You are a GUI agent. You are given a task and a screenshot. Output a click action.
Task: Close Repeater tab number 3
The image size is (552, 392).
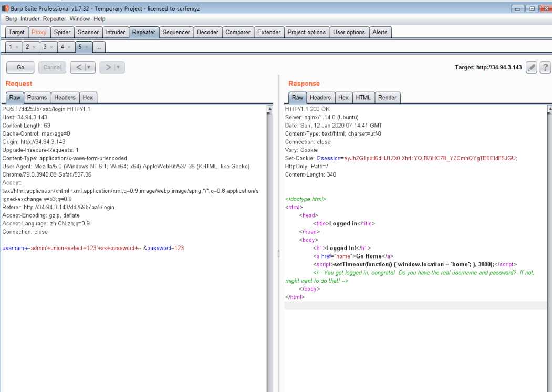tap(52, 47)
